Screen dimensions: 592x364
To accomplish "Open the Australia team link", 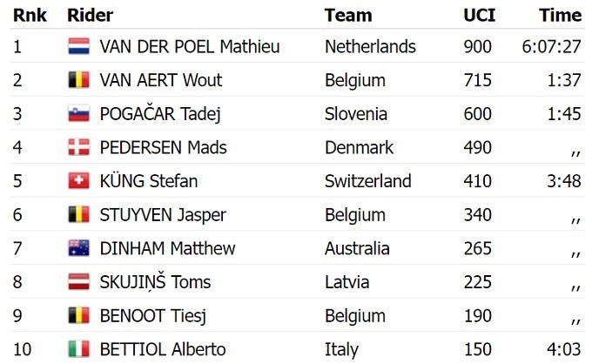I will (357, 249).
